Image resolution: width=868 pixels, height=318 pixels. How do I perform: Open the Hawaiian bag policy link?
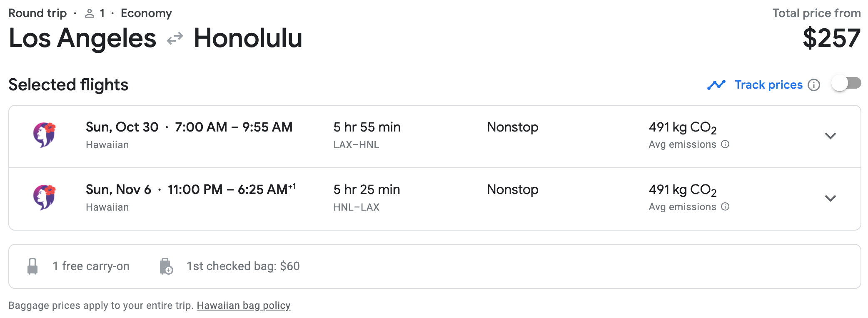243,306
